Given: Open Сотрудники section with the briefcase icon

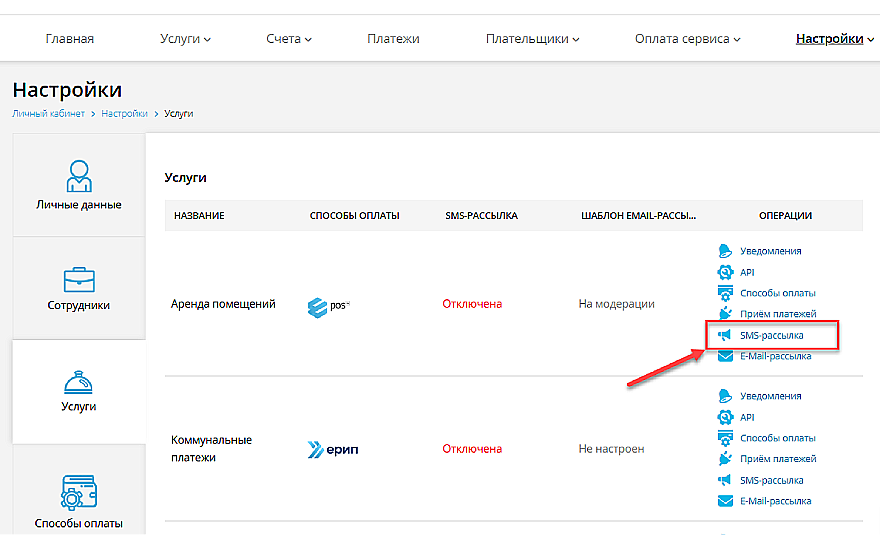Looking at the screenshot, I should (x=79, y=288).
